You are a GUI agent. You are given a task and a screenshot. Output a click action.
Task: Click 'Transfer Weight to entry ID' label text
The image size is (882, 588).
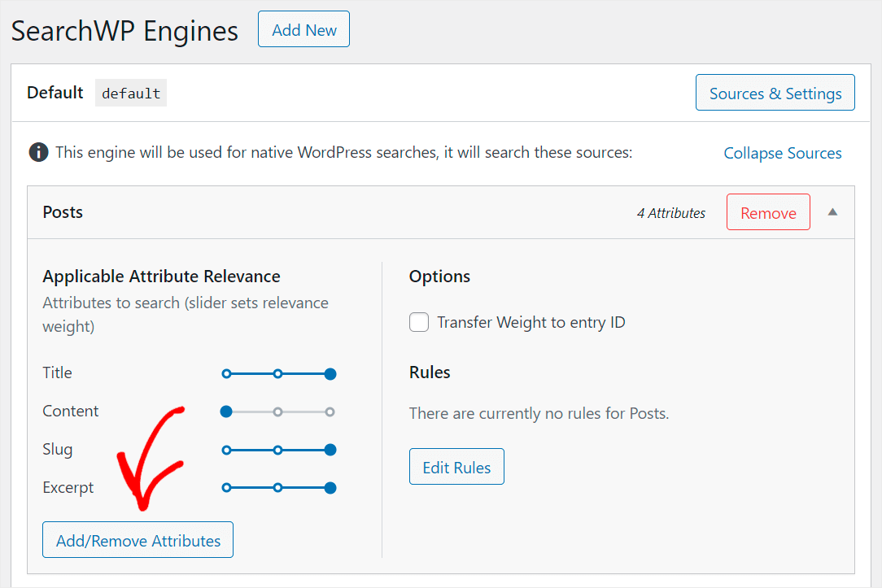tap(531, 322)
